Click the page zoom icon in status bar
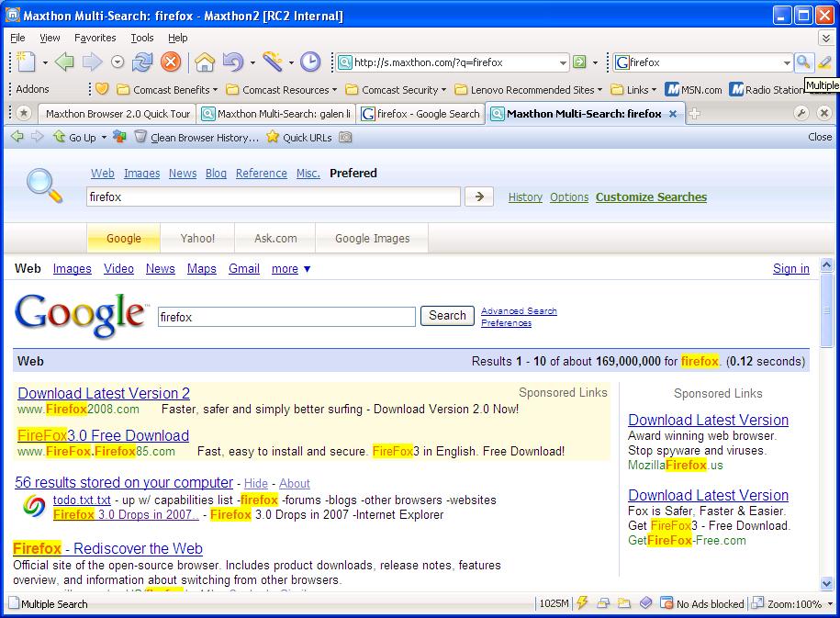 pyautogui.click(x=757, y=603)
